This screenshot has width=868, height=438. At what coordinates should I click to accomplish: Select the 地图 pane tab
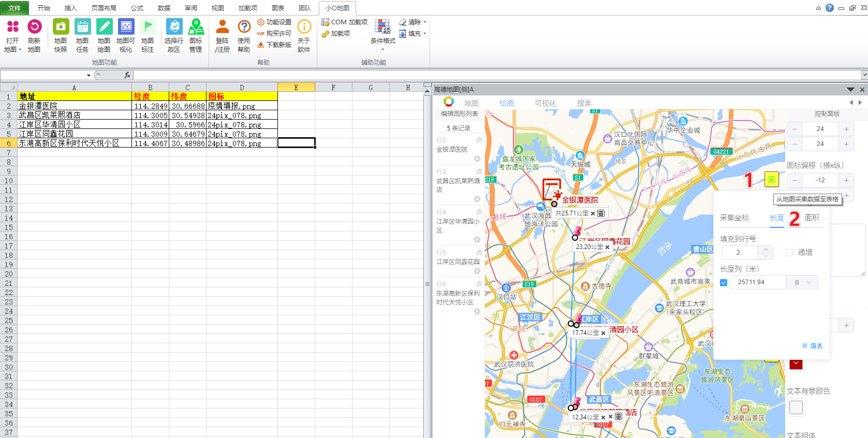(x=472, y=103)
